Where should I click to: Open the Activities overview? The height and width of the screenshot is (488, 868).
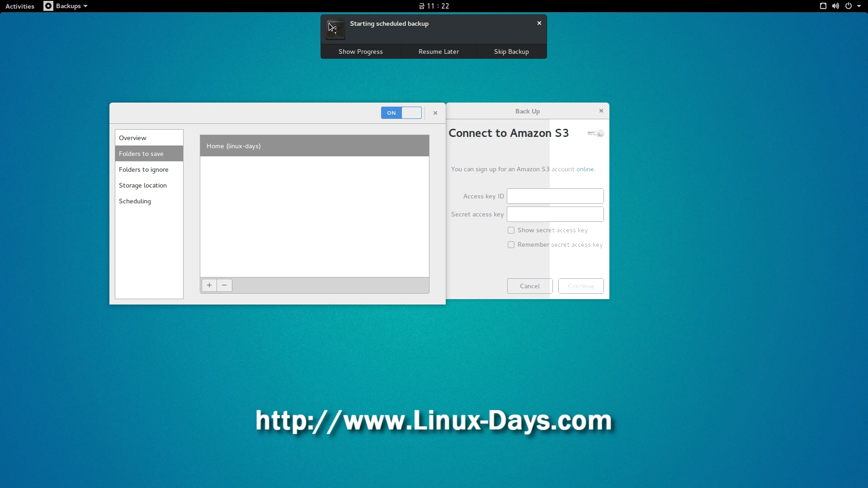(x=20, y=6)
